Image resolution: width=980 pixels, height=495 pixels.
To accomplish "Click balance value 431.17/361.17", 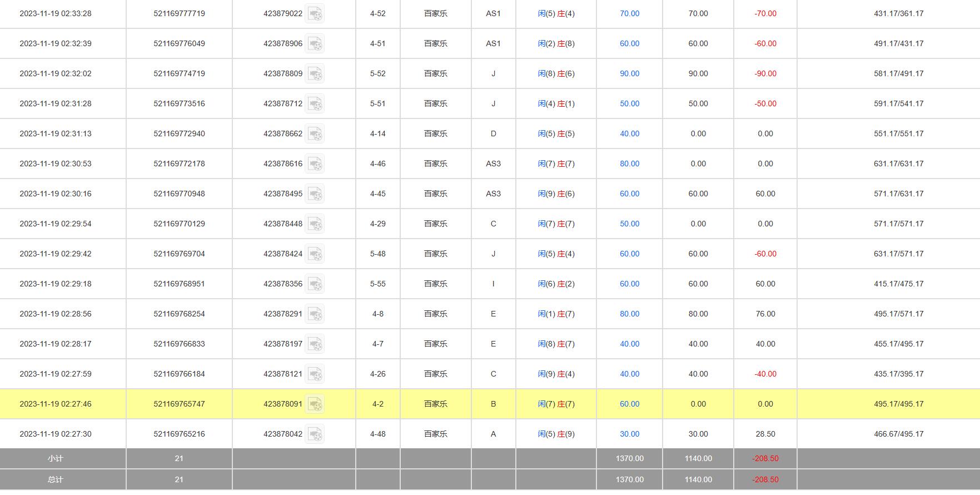I will click(899, 13).
